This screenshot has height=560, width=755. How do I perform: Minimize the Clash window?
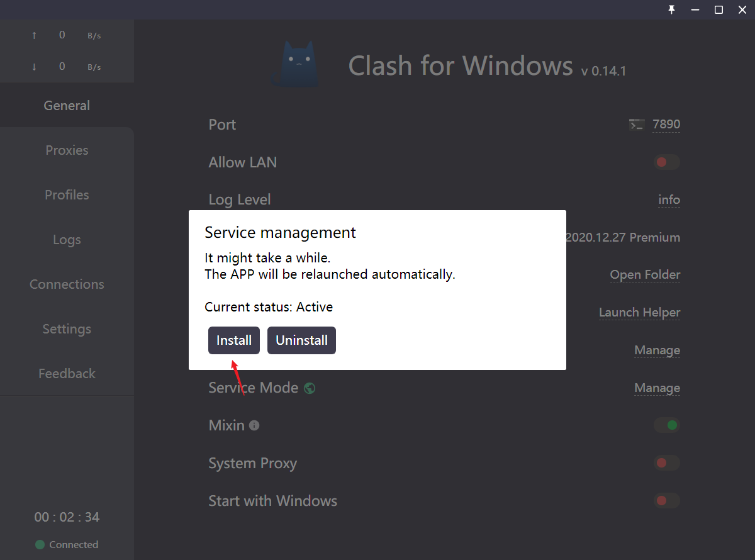pos(695,9)
